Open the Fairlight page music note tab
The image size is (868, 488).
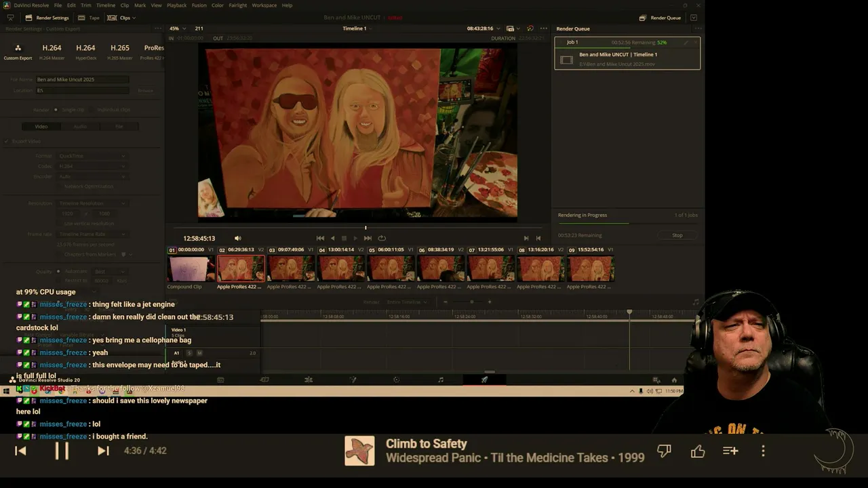(x=441, y=380)
